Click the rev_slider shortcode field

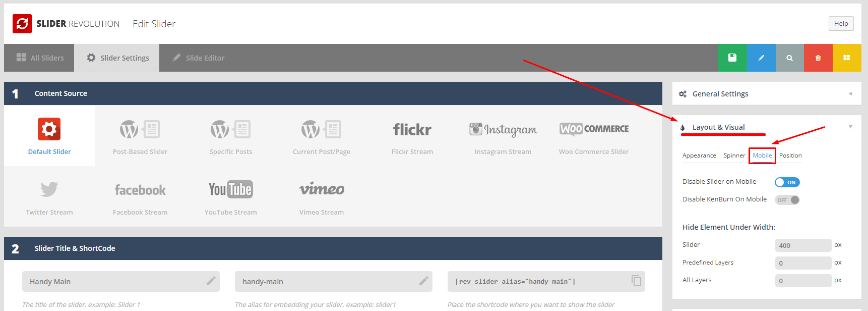pyautogui.click(x=546, y=281)
